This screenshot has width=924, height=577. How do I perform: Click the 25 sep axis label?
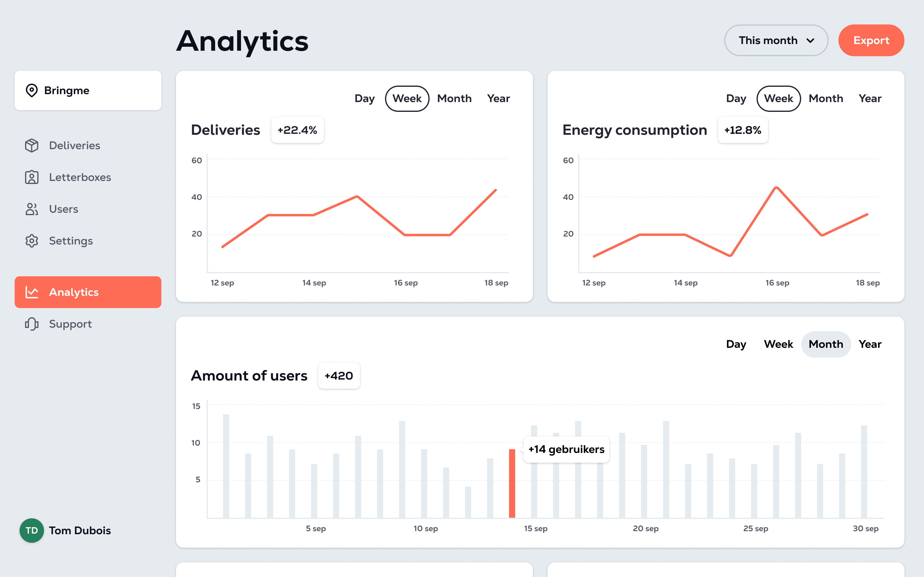point(755,528)
